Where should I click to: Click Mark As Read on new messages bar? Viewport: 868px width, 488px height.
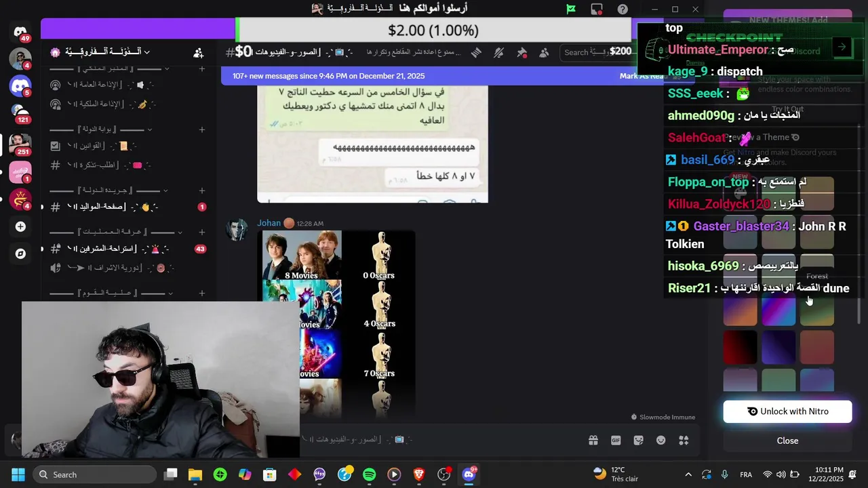pos(643,76)
